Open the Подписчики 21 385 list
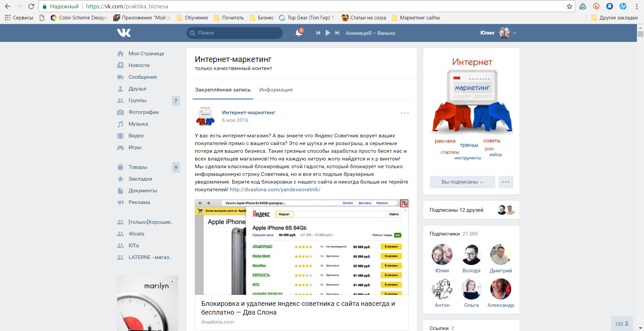The width and height of the screenshot is (644, 331). pos(453,234)
